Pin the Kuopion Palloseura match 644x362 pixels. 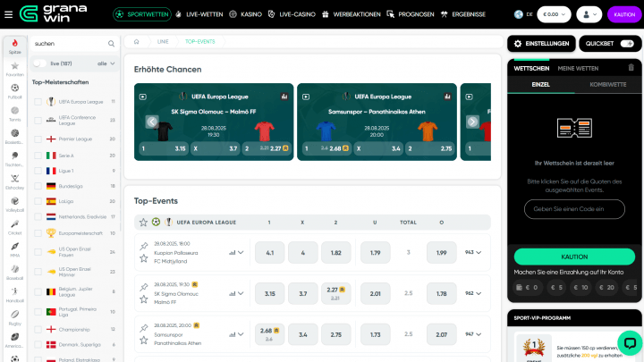coord(144,246)
